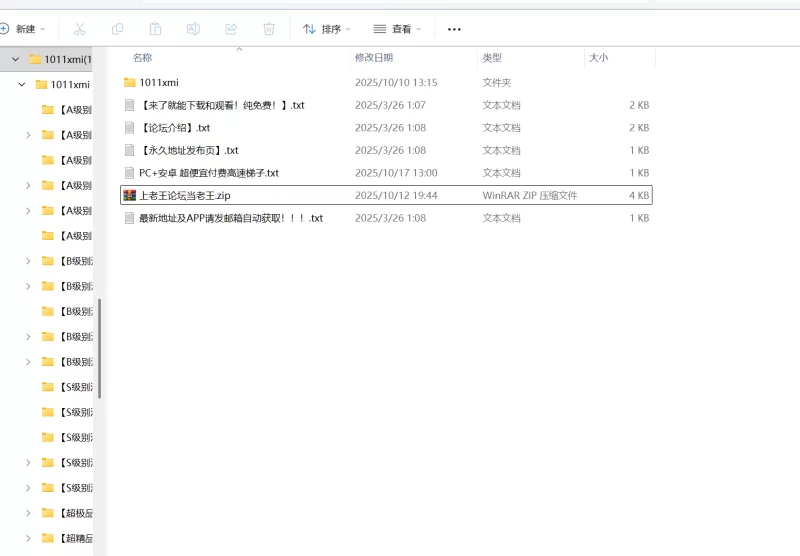800x556 pixels.
Task: Sort by 类型 column header
Action: pyautogui.click(x=492, y=58)
